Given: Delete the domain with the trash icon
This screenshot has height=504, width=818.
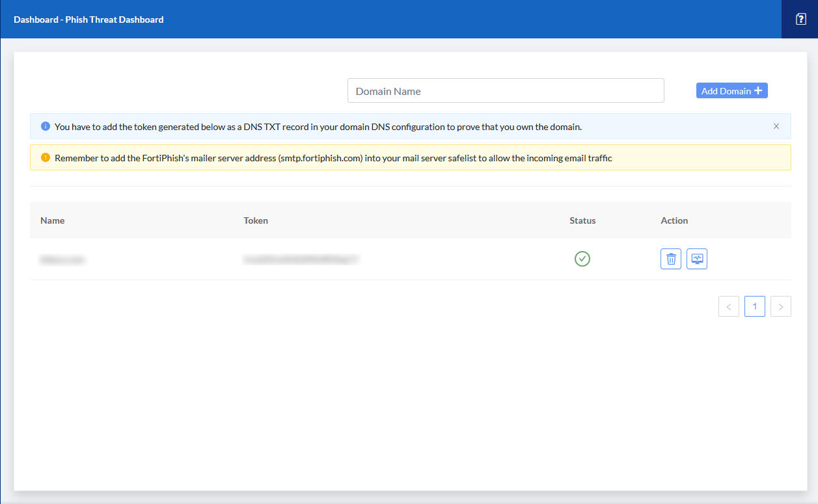Looking at the screenshot, I should (671, 259).
